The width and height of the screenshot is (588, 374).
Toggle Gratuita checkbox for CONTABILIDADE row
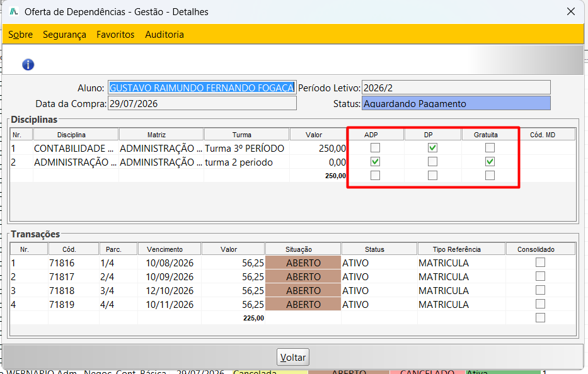pos(490,148)
